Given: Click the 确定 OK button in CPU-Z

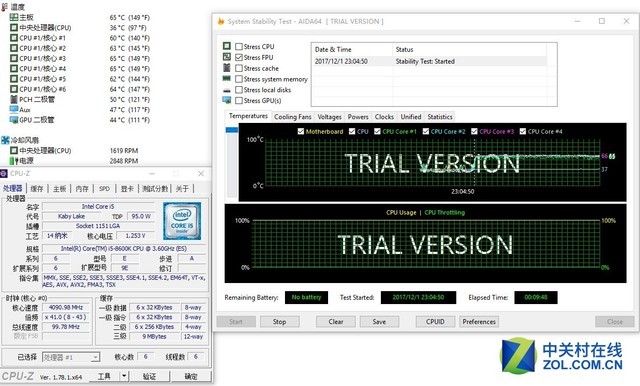Looking at the screenshot, I should 191,376.
